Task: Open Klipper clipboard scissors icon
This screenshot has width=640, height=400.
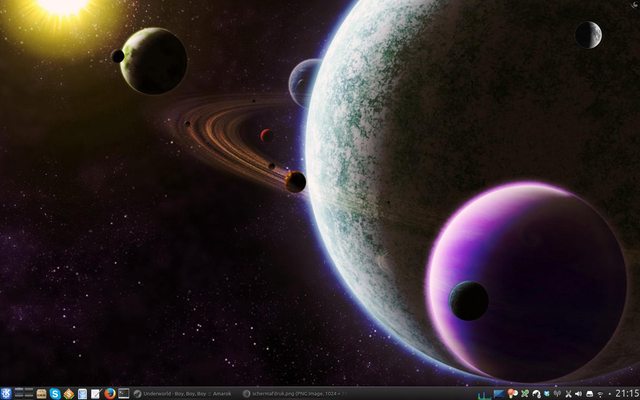Action: click(568, 394)
